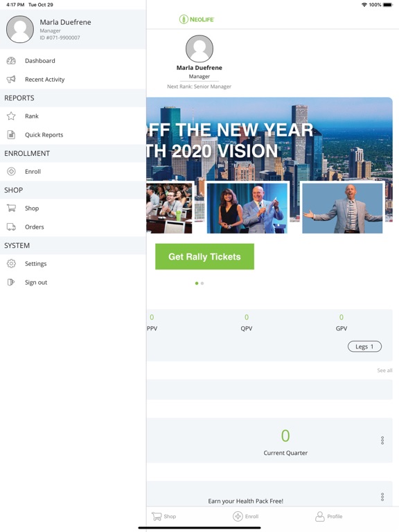The image size is (399, 532).
Task: Tap the QPV value
Action: pos(247,317)
